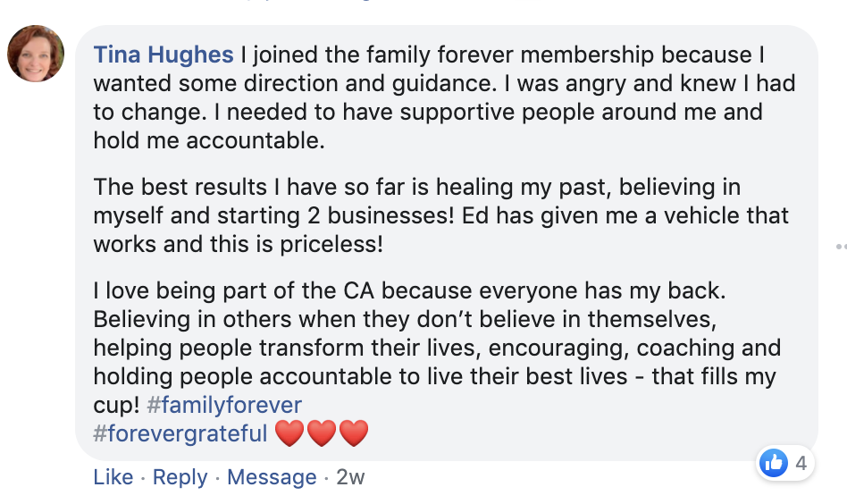
Task: Open the 2w comment timestamp
Action: [x=350, y=477]
